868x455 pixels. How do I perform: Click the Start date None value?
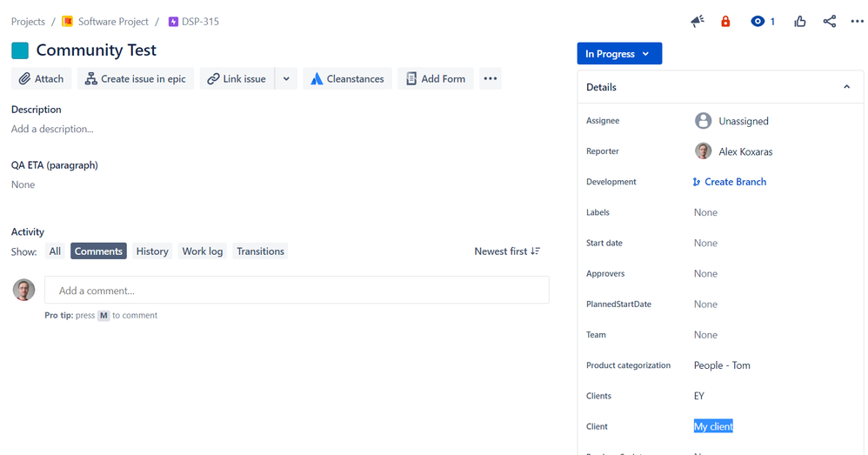706,243
